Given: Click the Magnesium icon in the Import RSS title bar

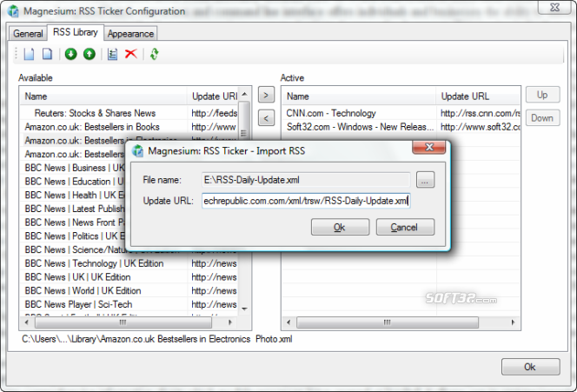Looking at the screenshot, I should [137, 151].
